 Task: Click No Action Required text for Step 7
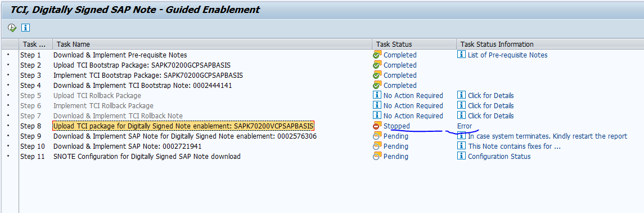point(413,116)
